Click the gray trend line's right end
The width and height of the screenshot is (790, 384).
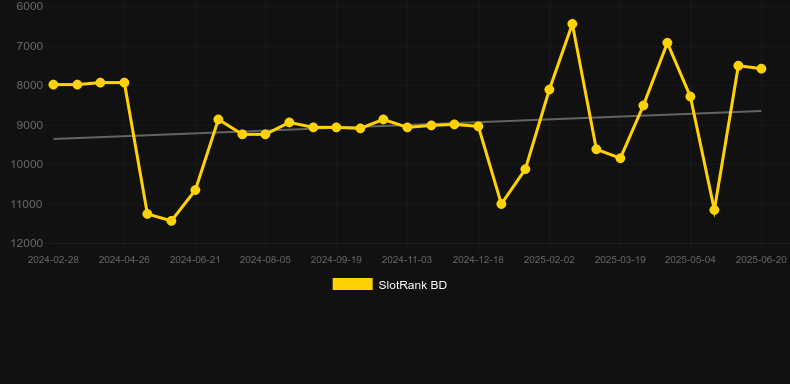click(760, 111)
